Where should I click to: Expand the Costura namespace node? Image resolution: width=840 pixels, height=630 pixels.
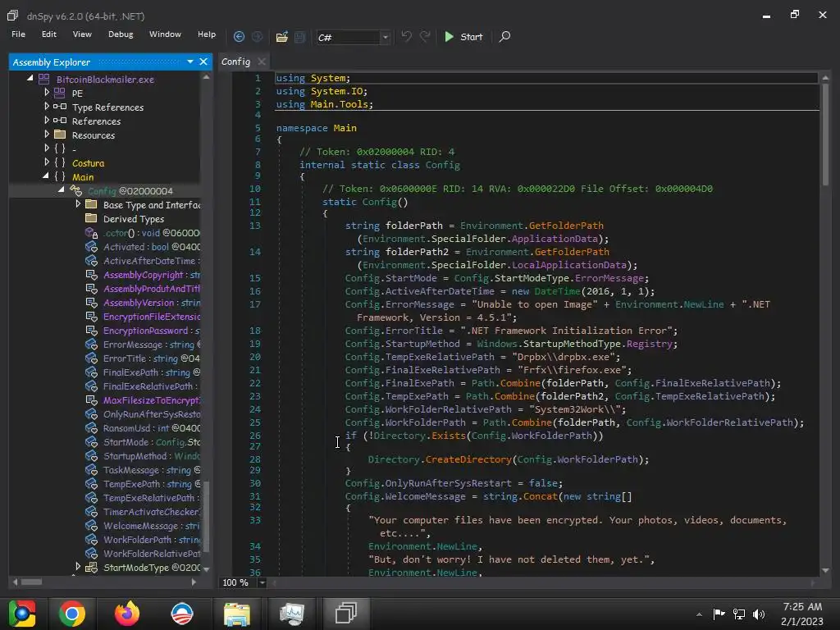[x=47, y=162]
